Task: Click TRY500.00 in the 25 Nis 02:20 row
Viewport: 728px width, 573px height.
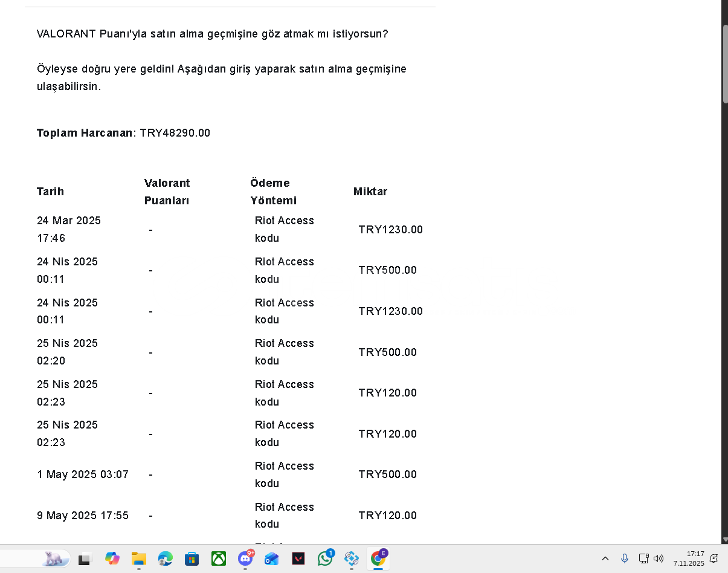Action: tap(388, 352)
